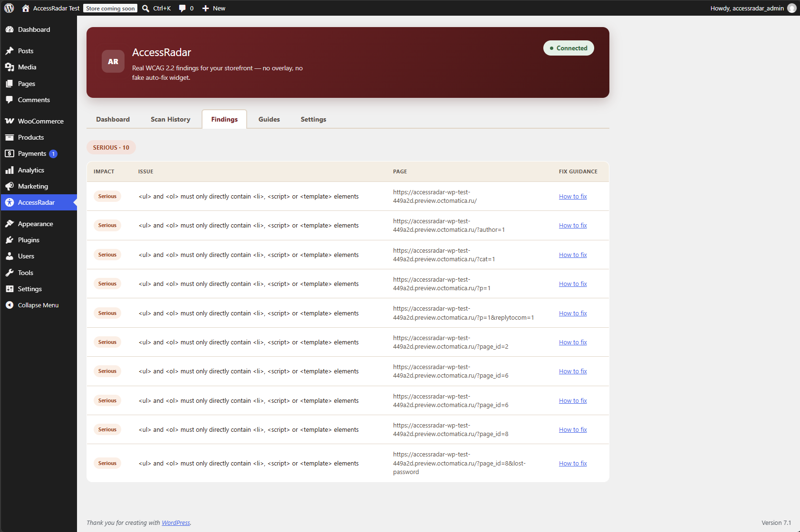The image size is (800, 532).
Task: Click the Serious badge in lost-password row
Action: (107, 463)
